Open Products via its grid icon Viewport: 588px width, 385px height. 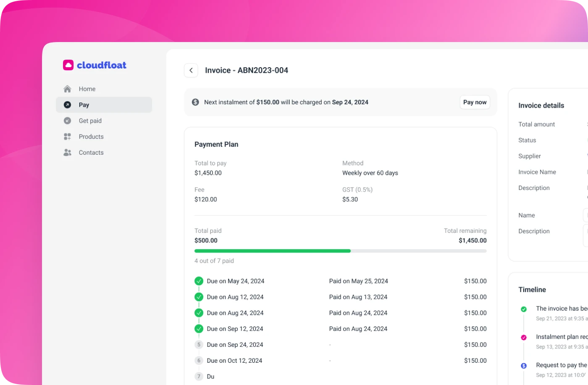(67, 136)
